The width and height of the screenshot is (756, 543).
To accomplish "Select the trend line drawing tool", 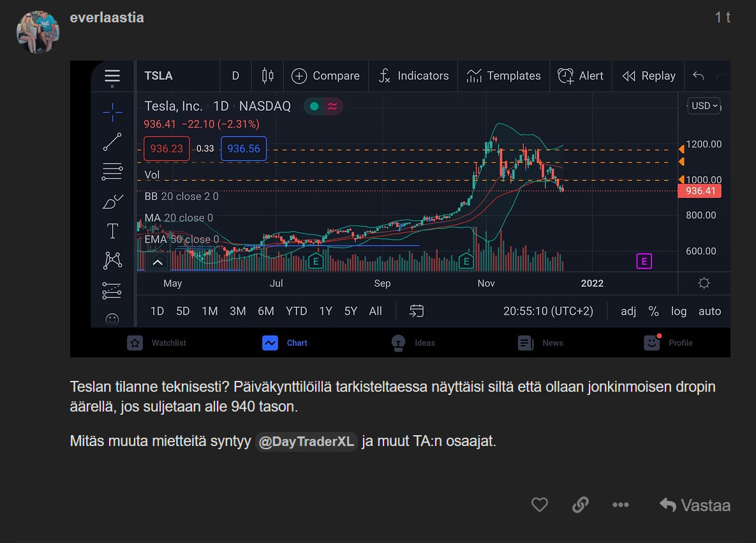I will tap(112, 142).
